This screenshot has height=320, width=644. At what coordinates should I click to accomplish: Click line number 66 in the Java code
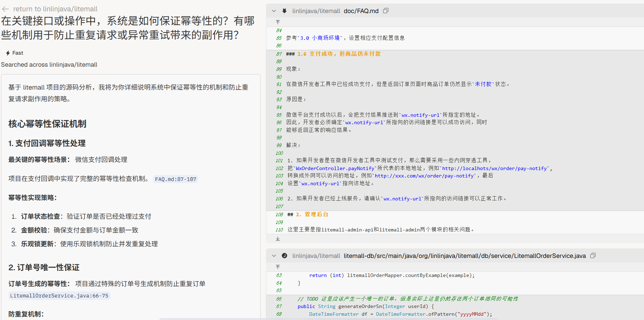click(x=279, y=299)
